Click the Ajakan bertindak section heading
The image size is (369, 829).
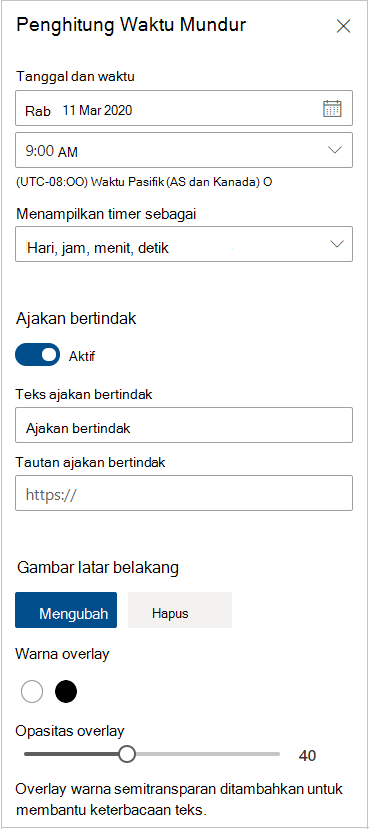[76, 318]
